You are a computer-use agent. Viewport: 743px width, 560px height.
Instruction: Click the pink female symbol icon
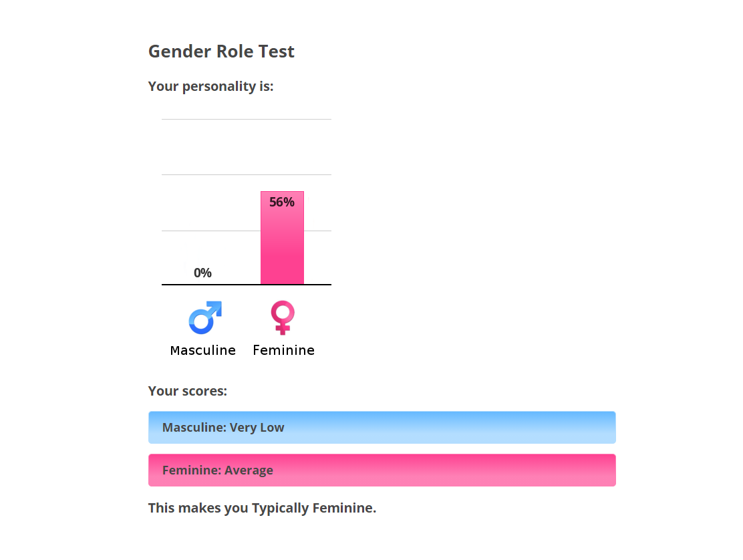(x=283, y=317)
